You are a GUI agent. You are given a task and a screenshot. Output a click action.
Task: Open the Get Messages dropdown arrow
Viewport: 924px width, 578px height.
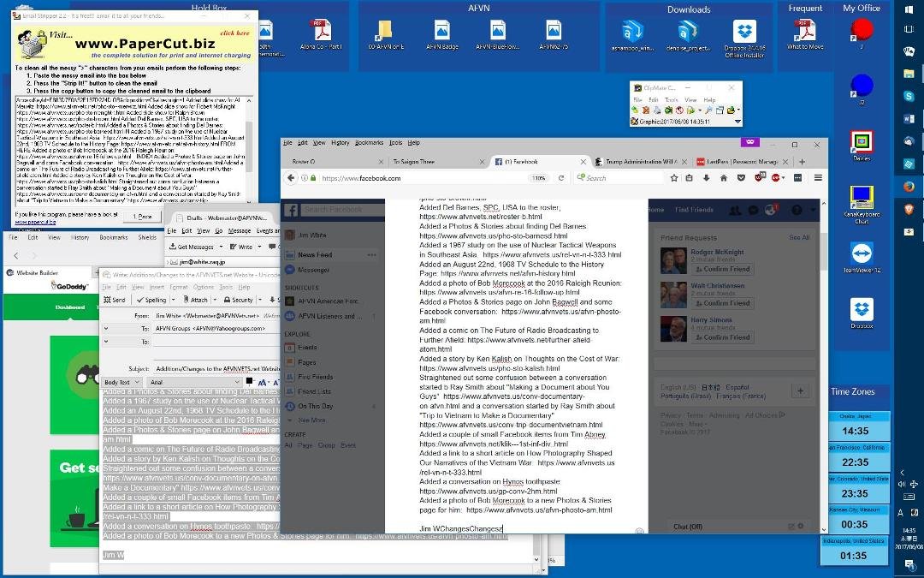(x=222, y=247)
